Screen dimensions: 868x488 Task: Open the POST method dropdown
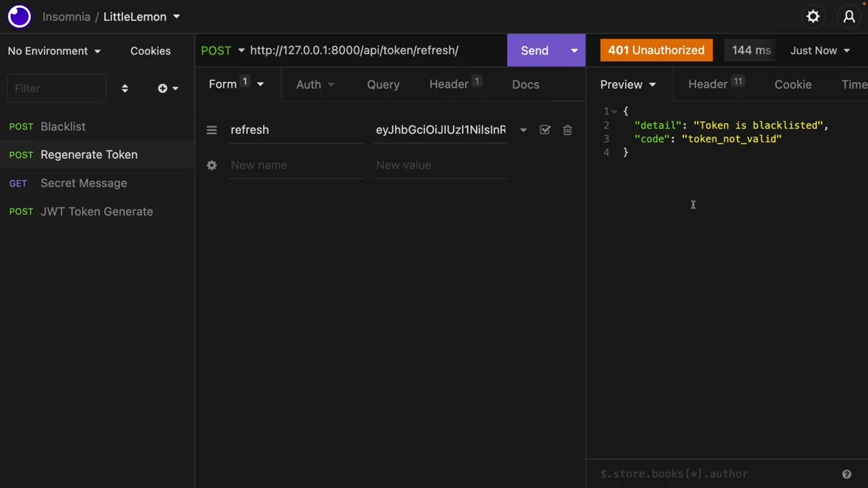pyautogui.click(x=222, y=50)
